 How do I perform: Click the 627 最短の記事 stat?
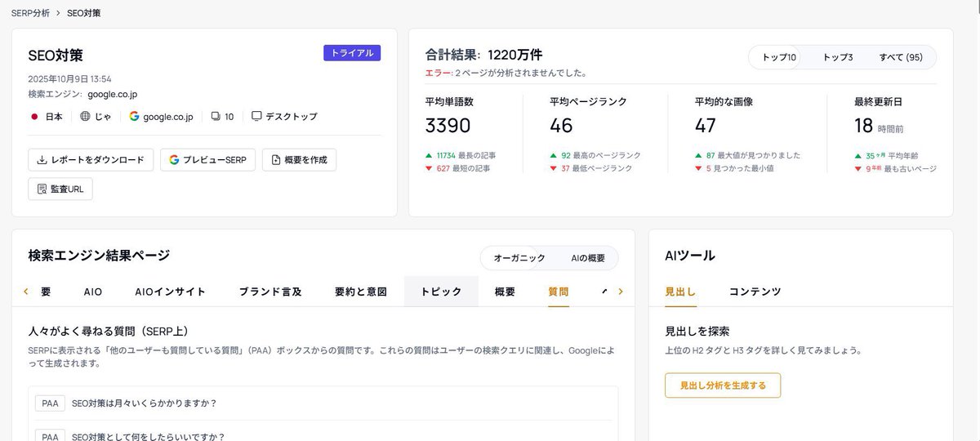[x=460, y=168]
